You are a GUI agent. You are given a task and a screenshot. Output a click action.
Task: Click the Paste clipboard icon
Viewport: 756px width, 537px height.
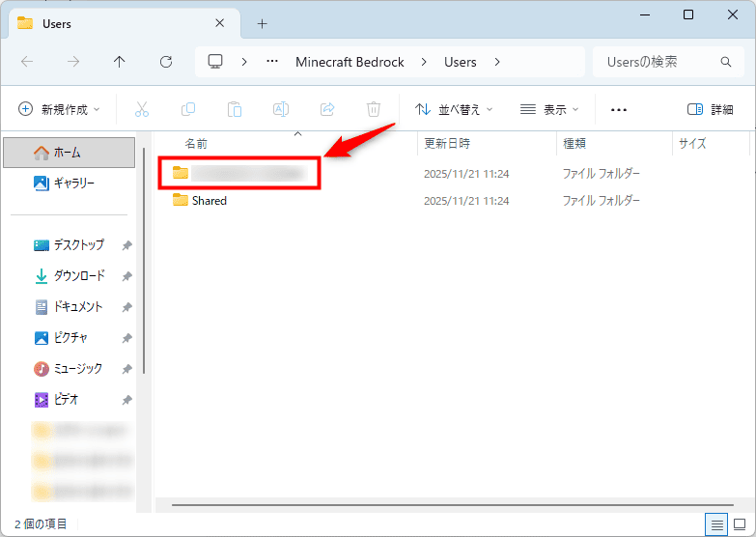235,109
